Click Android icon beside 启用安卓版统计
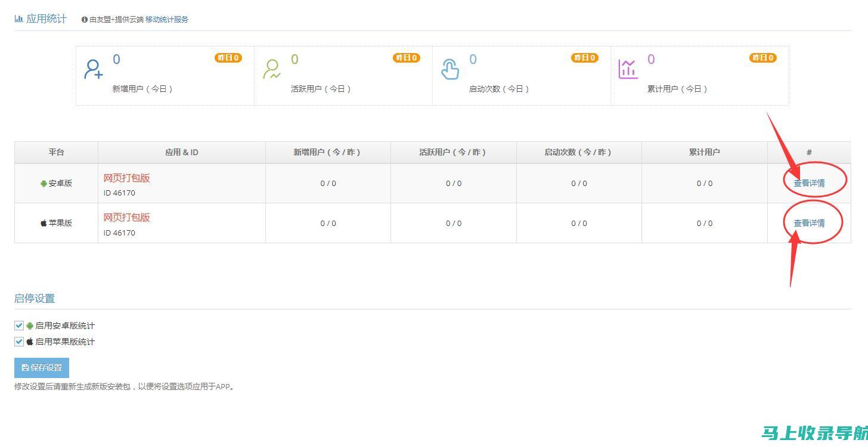The width and height of the screenshot is (868, 446). pos(30,326)
